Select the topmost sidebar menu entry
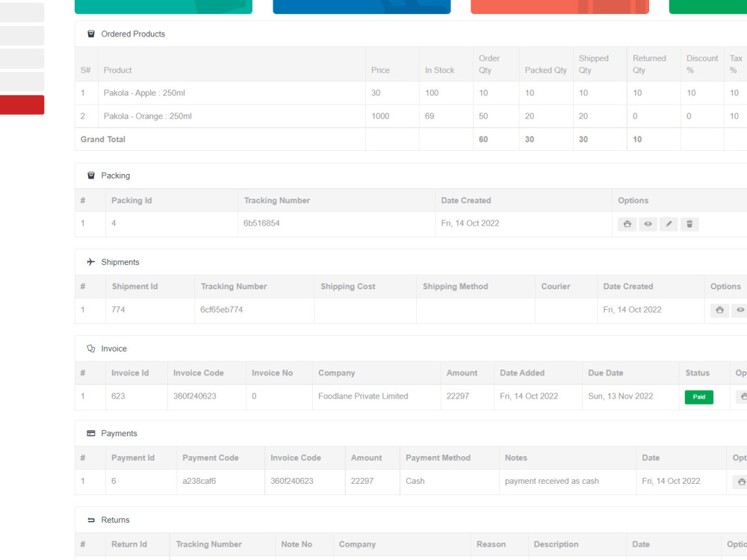The width and height of the screenshot is (747, 560). pyautogui.click(x=22, y=12)
